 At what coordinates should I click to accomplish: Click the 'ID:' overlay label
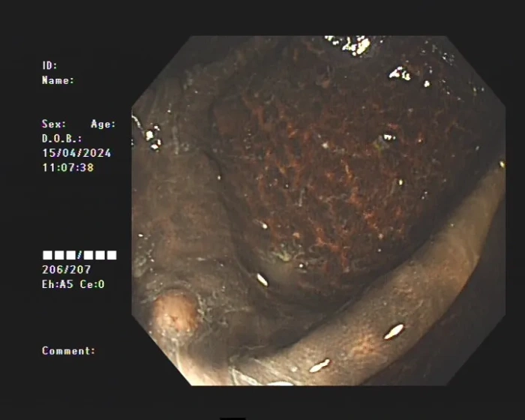[49, 66]
